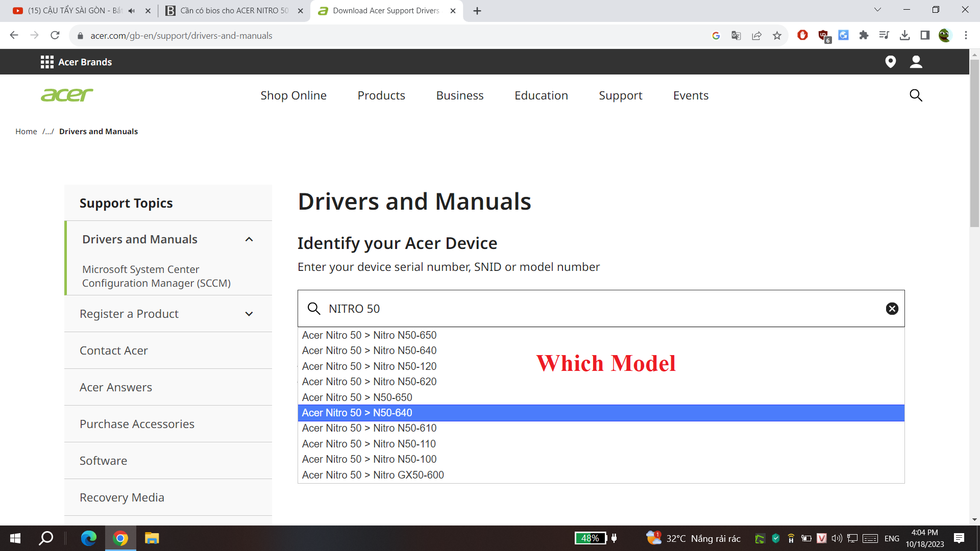Open the media control playlist icon
Image resolution: width=980 pixels, height=551 pixels.
pyautogui.click(x=884, y=35)
